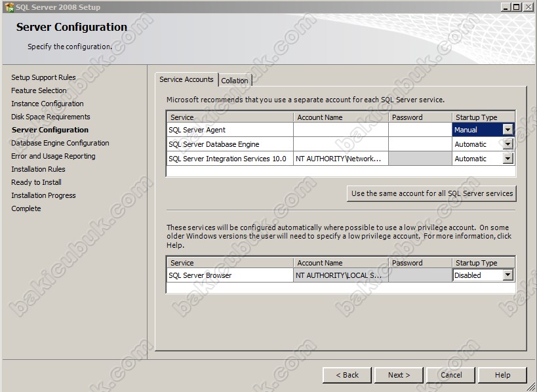Close the SQL Server 2008 Setup window
Screen dimensions: 537x392
pos(528,7)
